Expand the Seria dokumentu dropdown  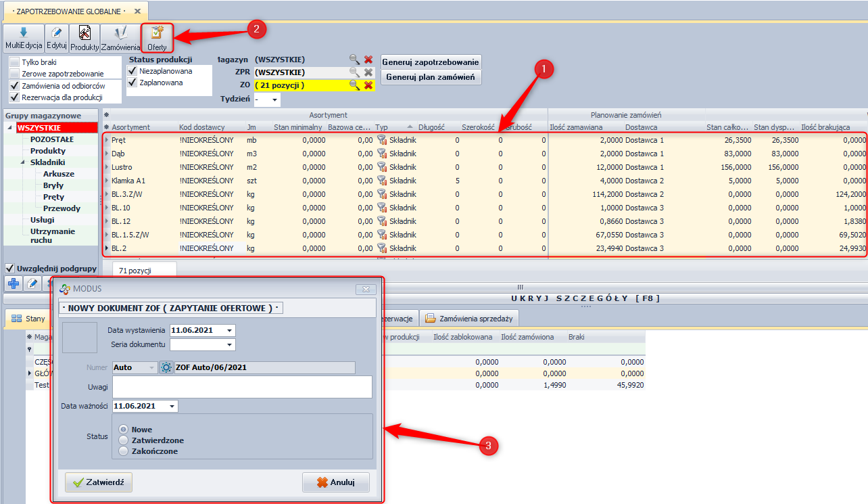231,345
